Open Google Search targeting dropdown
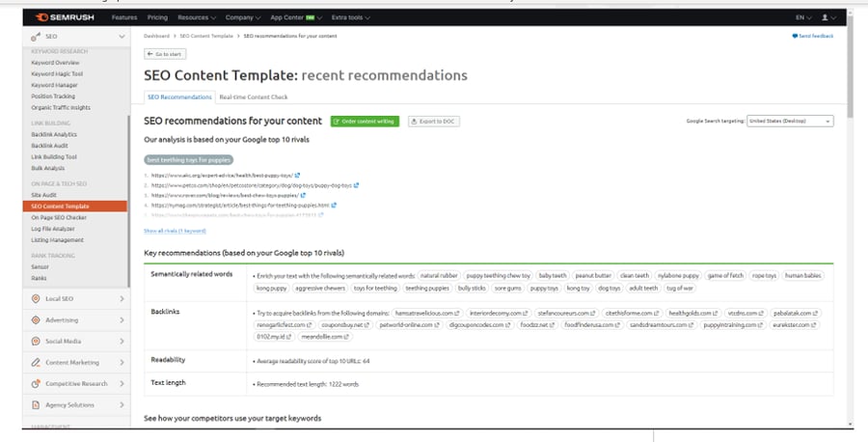The height and width of the screenshot is (442, 868). coord(790,121)
